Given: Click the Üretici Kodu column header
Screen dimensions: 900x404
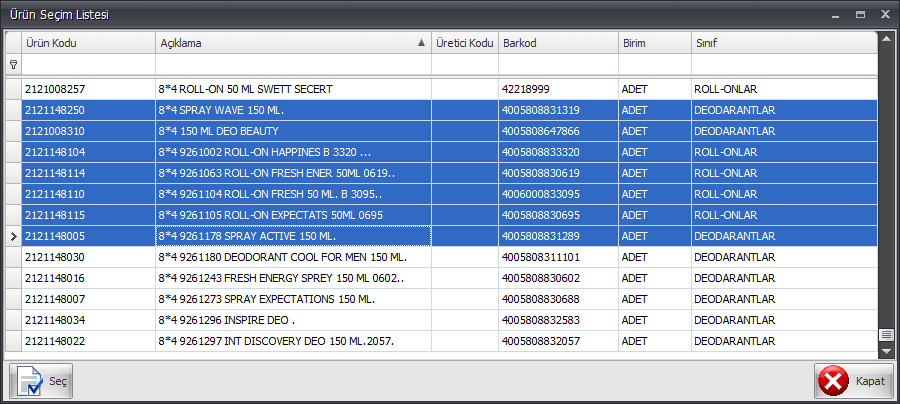Looking at the screenshot, I should tap(464, 44).
